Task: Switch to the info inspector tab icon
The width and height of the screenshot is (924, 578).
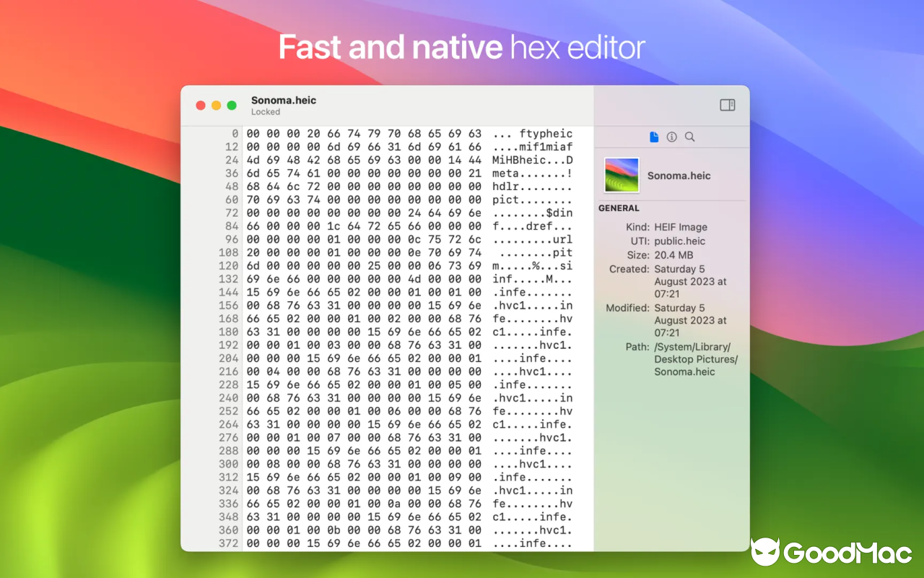Action: [x=672, y=137]
